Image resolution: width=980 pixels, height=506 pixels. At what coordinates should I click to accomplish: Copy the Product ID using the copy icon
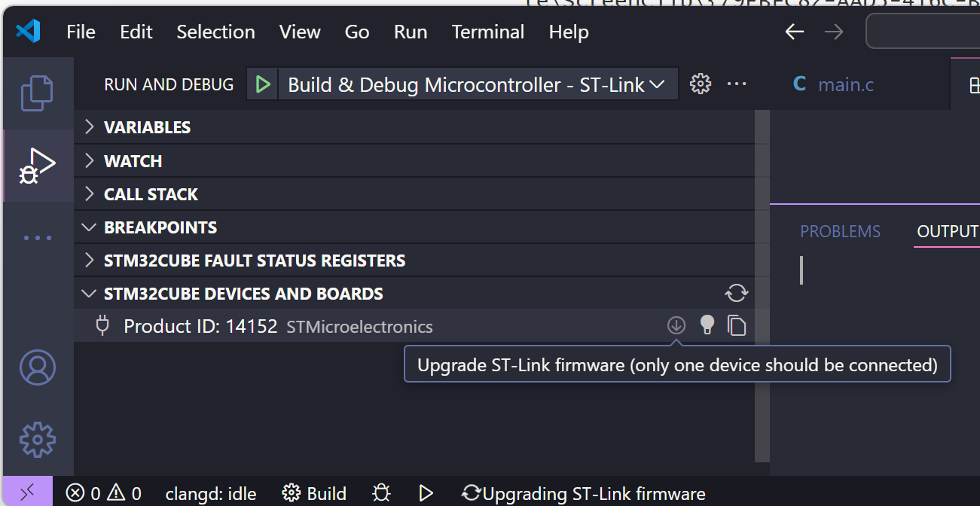pos(737,325)
